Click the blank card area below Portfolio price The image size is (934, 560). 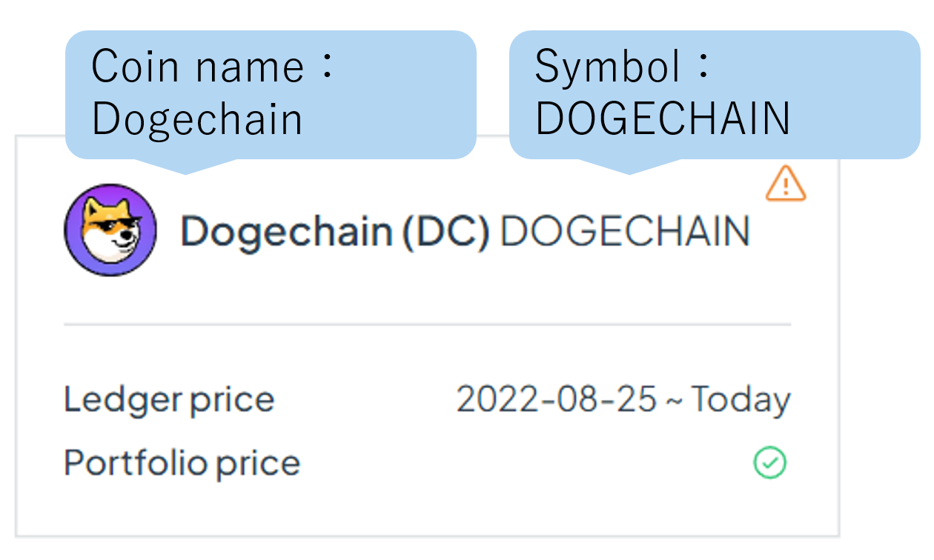pos(427,507)
